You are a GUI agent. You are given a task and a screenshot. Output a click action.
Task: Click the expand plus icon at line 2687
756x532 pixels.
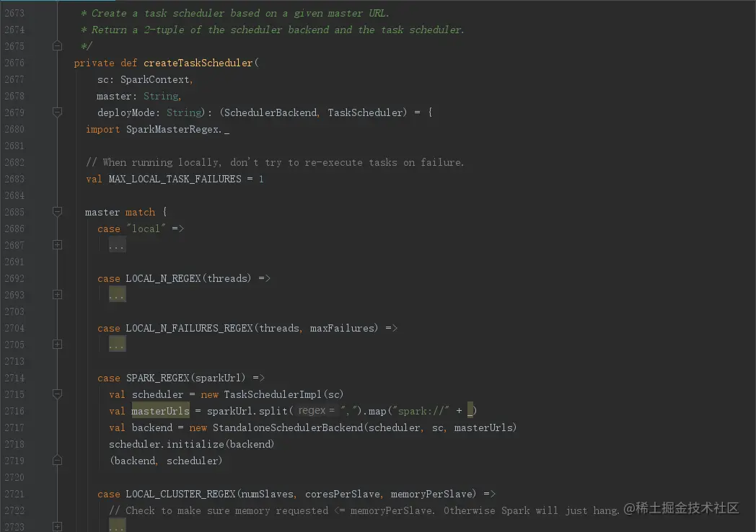[x=57, y=244]
